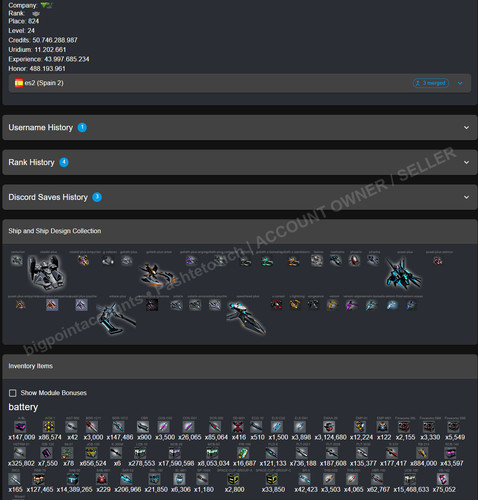Click the crate icon with x15,468,633

pyautogui.click(x=410, y=479)
